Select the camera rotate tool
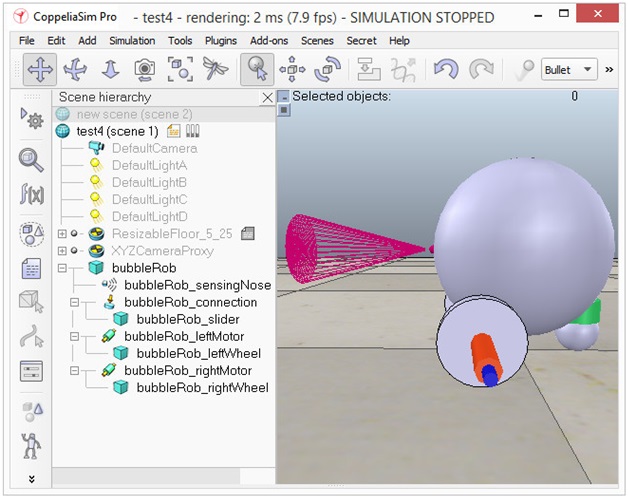Viewport: 628px width, 498px height. pyautogui.click(x=75, y=70)
